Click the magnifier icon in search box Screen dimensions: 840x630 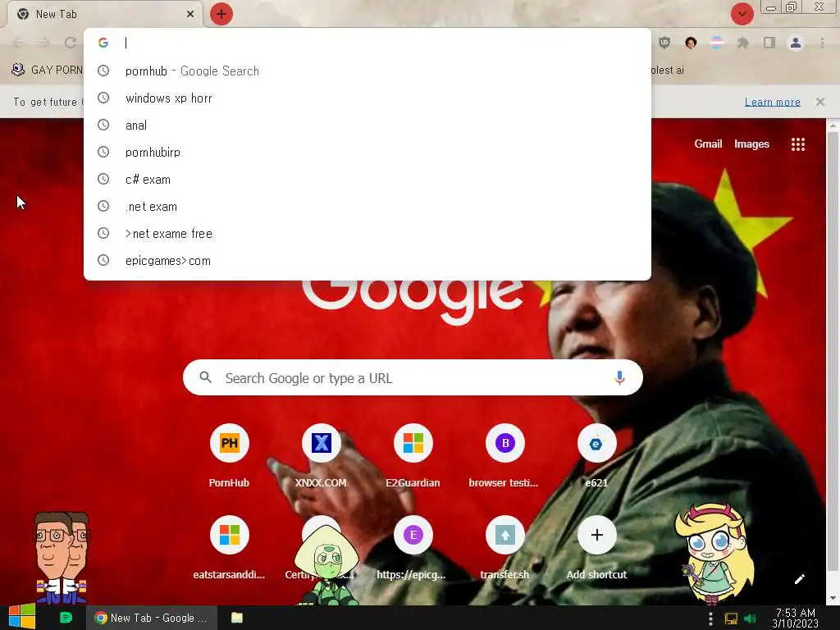click(206, 377)
